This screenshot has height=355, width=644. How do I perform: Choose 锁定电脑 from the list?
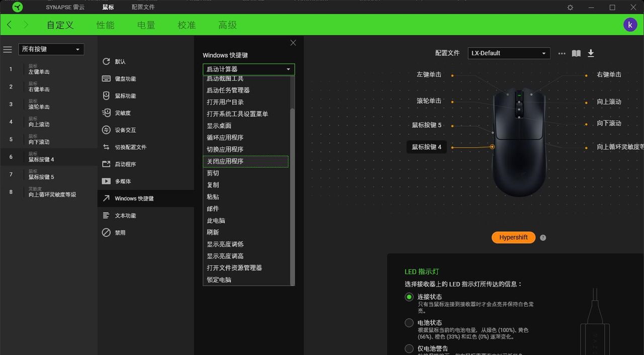(246, 280)
